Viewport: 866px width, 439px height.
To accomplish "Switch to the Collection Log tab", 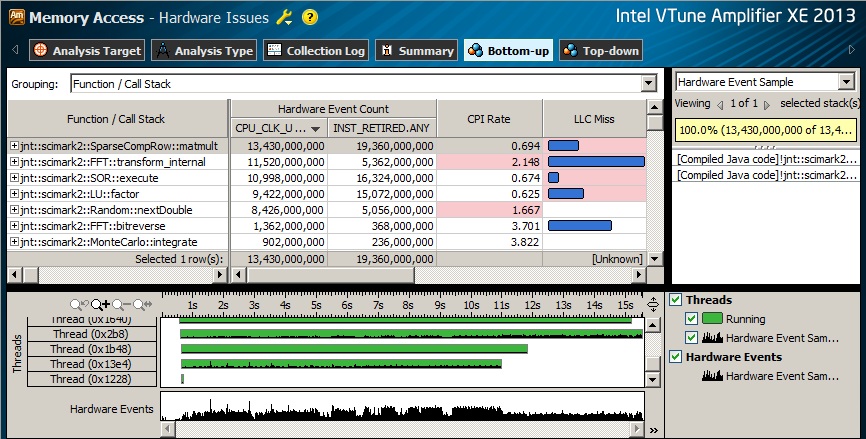I will (316, 51).
